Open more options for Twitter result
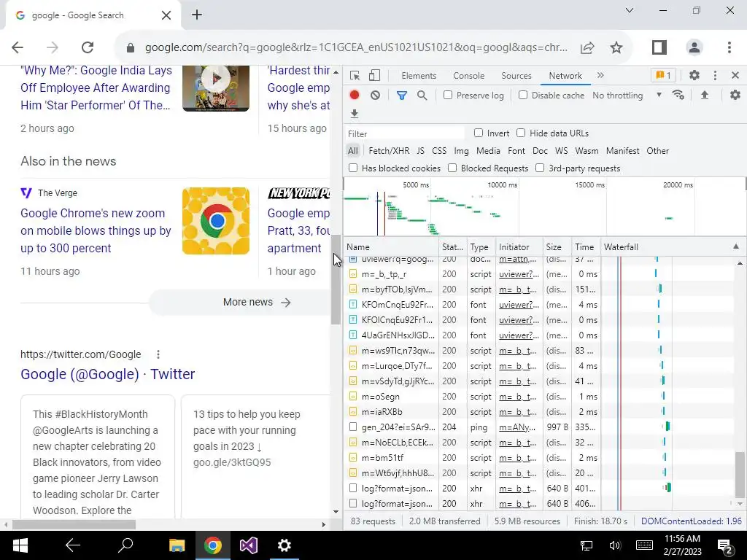This screenshot has height=560, width=747. pyautogui.click(x=158, y=354)
